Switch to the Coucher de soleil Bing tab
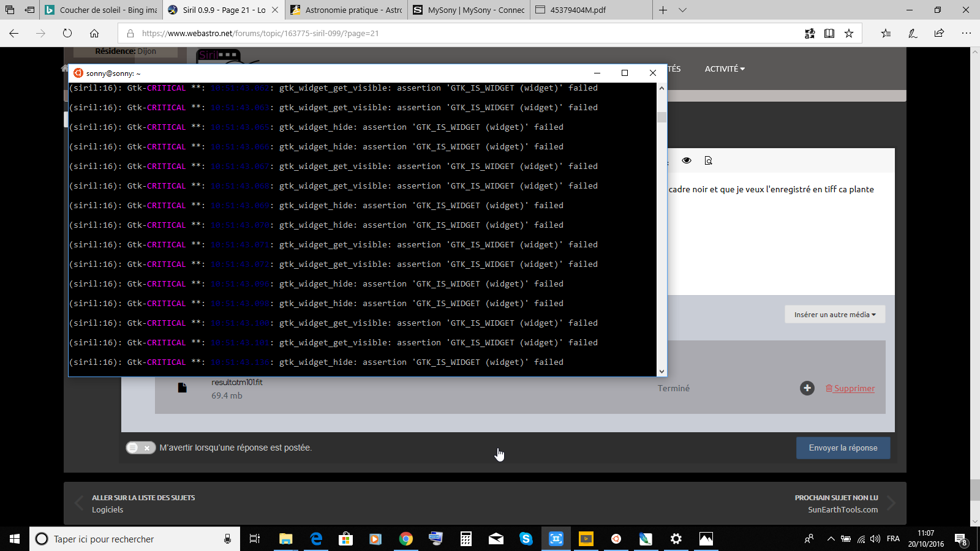980x551 pixels. pos(101,10)
